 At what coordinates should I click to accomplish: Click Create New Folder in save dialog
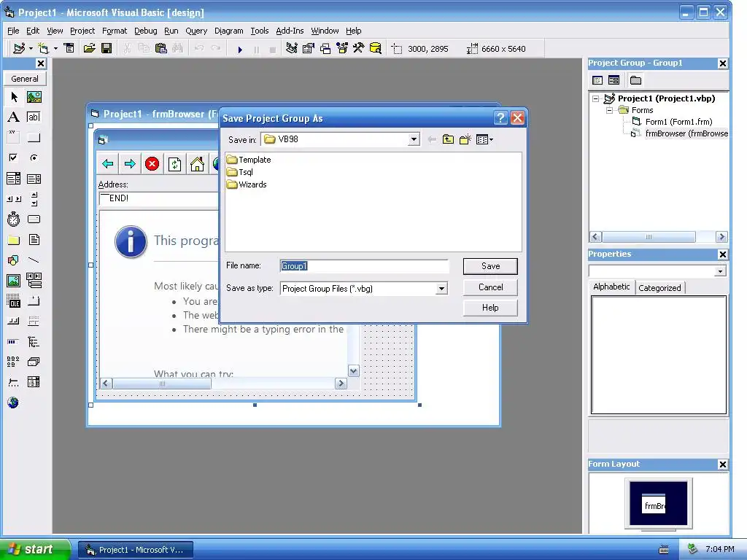point(465,139)
